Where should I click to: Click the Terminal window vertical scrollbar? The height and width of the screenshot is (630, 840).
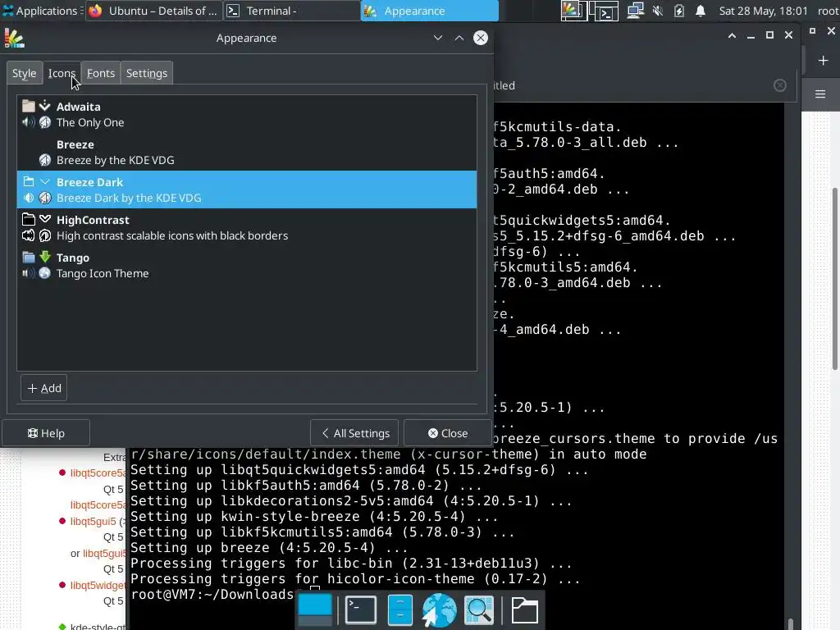tap(792, 624)
